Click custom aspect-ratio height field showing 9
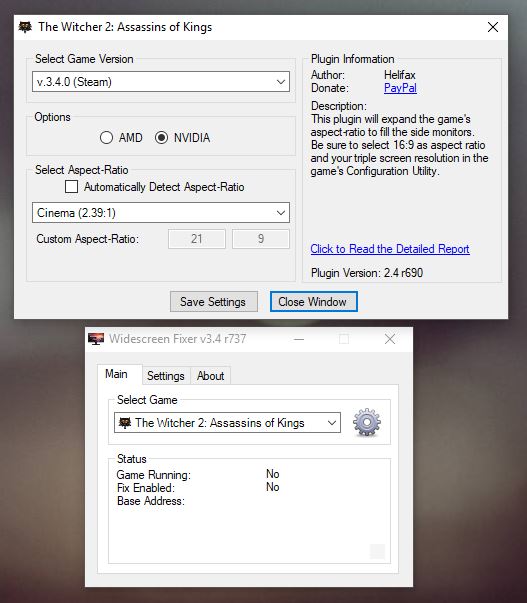This screenshot has width=527, height=603. coord(261,239)
